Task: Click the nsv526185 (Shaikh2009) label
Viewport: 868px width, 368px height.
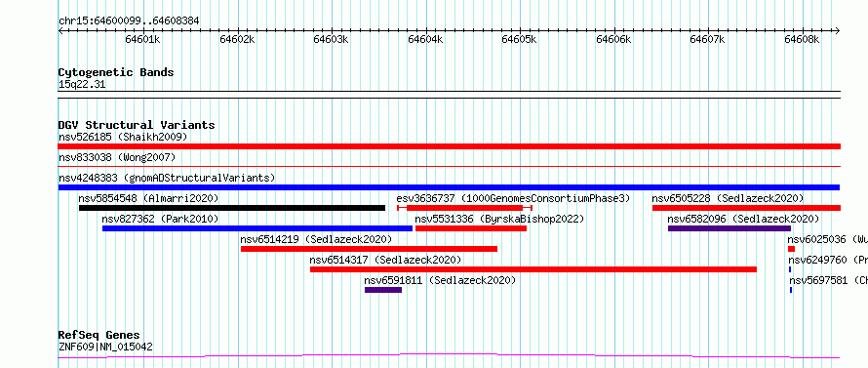Action: [123, 137]
